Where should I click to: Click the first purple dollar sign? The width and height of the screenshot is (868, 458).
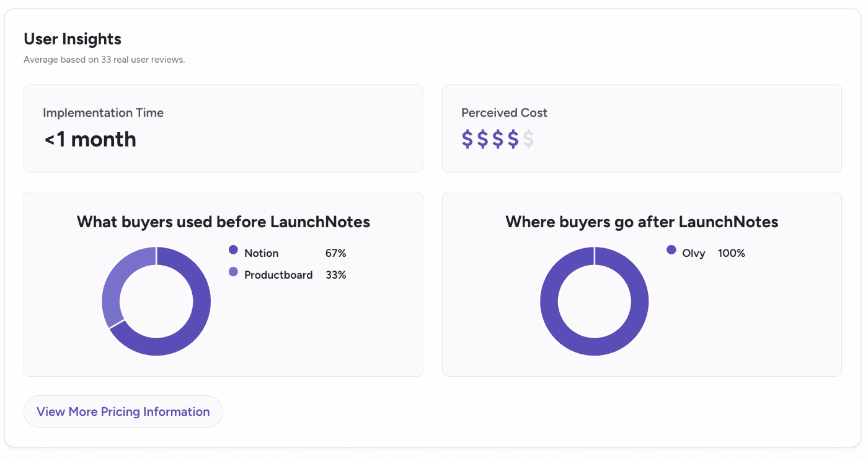point(467,139)
